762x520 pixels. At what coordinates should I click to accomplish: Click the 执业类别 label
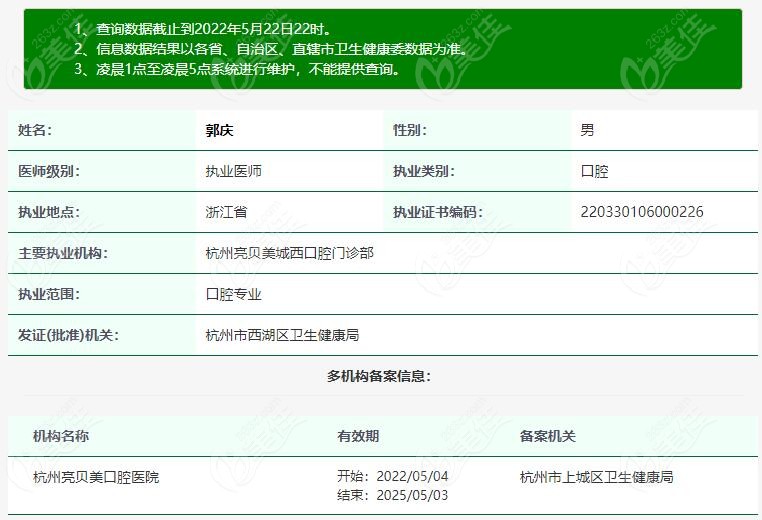tap(424, 171)
